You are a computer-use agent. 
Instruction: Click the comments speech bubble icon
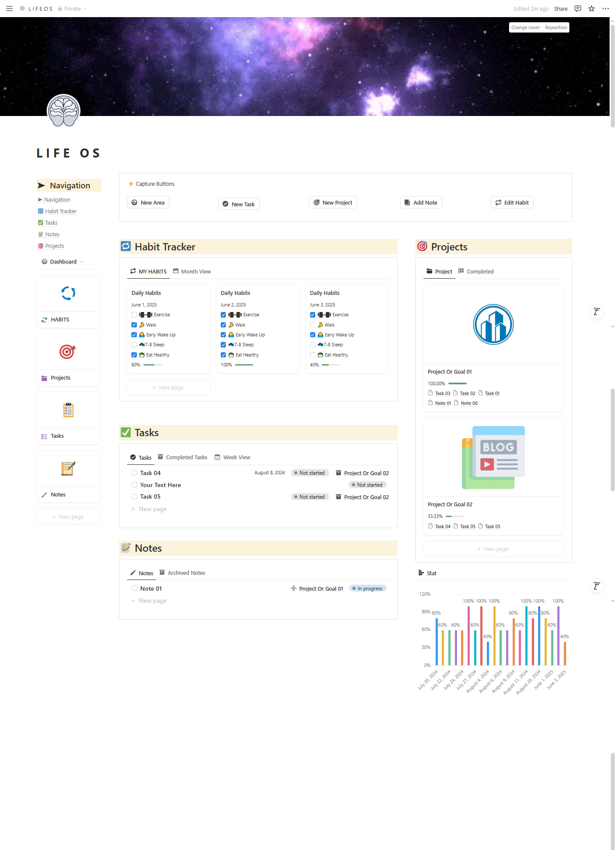point(578,9)
